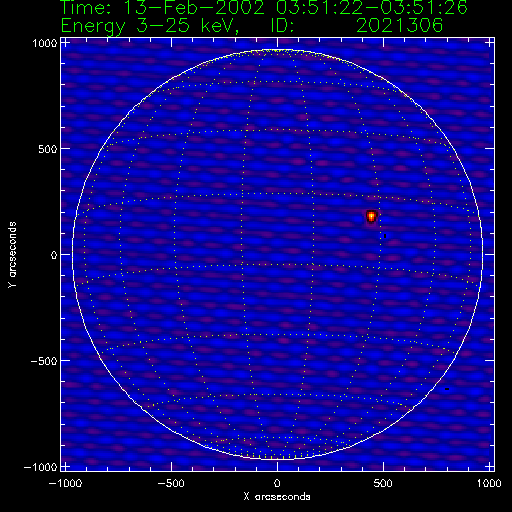Click the small black mark below the flare

click(x=385, y=236)
